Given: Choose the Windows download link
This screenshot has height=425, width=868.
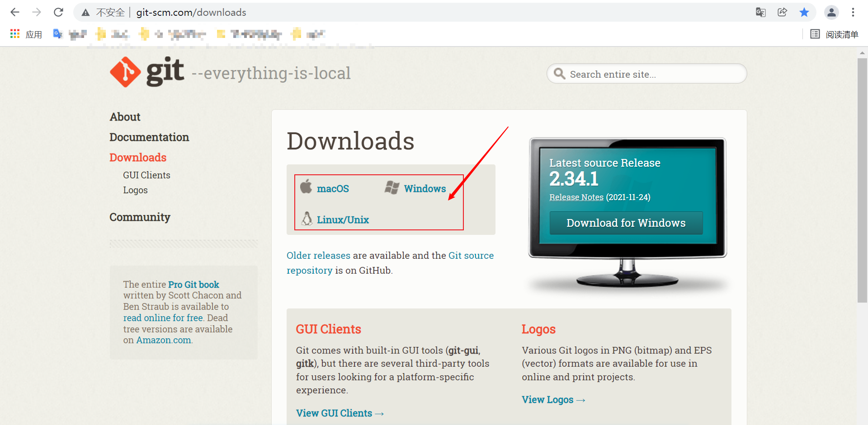Looking at the screenshot, I should (425, 189).
